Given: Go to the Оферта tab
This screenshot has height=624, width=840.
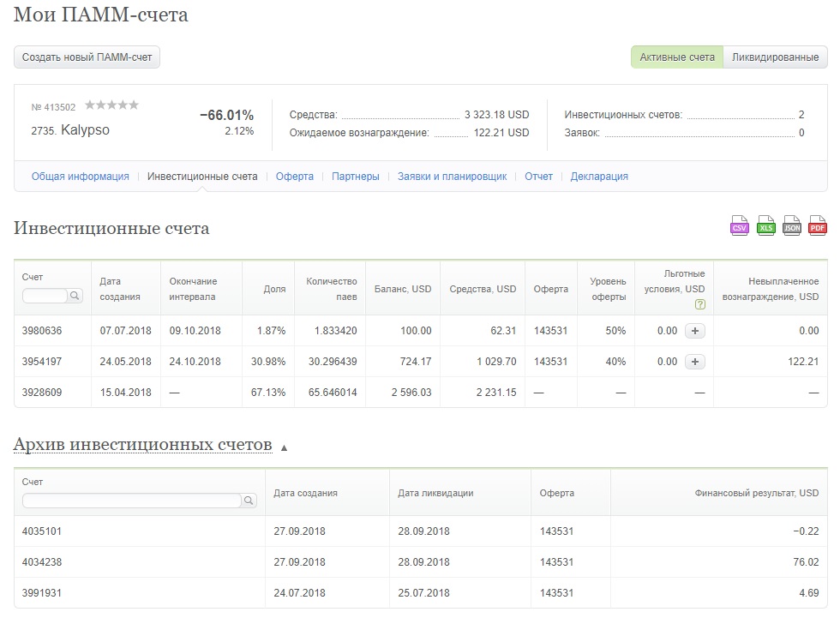Looking at the screenshot, I should tap(295, 177).
